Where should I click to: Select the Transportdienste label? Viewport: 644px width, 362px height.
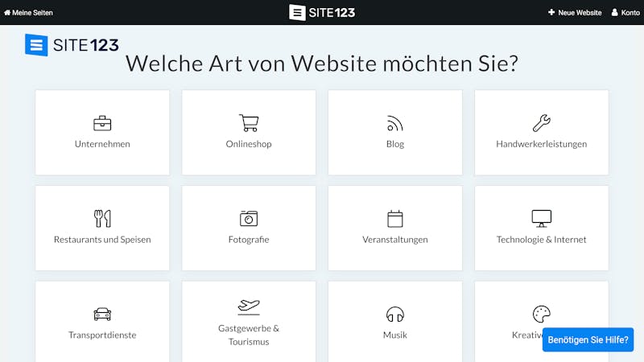point(102,335)
